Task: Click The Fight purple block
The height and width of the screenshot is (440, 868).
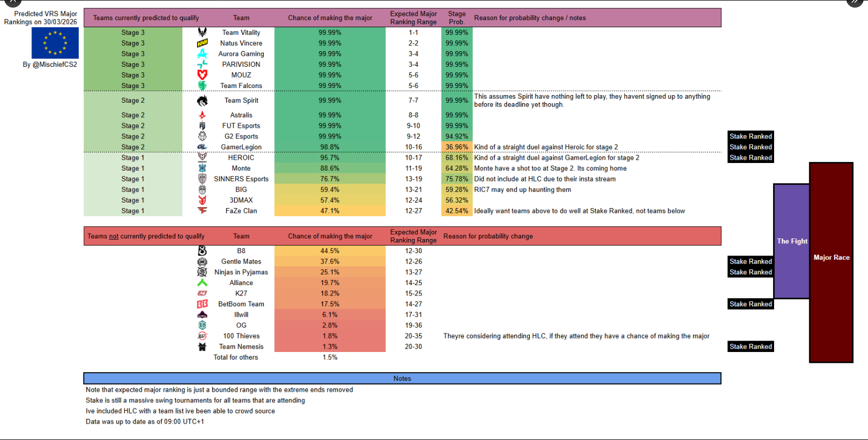Action: point(791,241)
